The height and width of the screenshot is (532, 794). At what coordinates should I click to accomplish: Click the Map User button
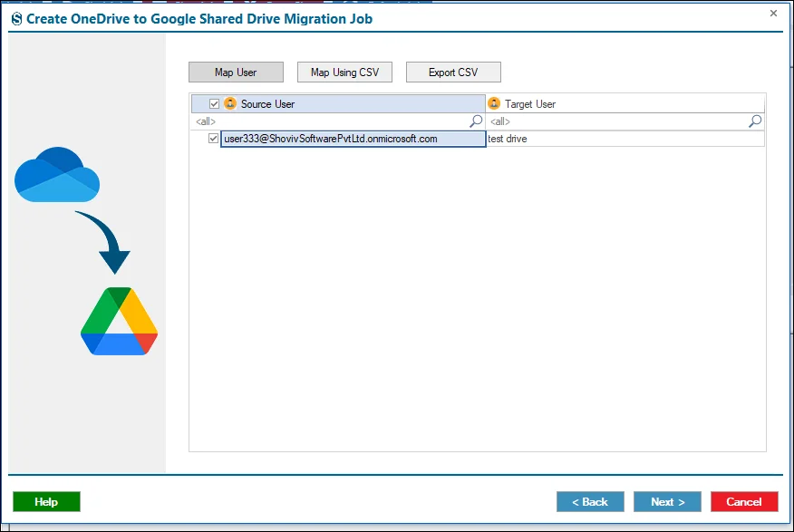pos(236,72)
